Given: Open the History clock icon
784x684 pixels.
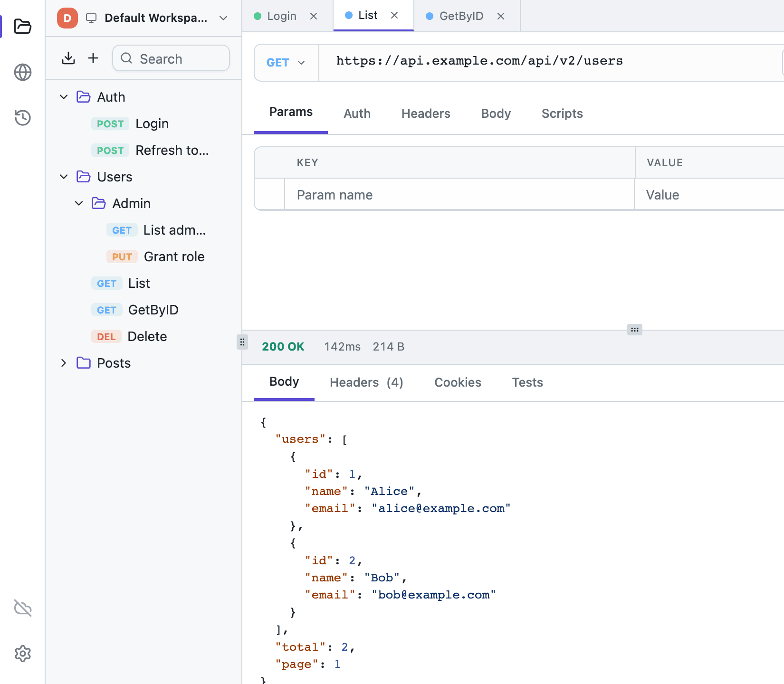Looking at the screenshot, I should tap(22, 117).
